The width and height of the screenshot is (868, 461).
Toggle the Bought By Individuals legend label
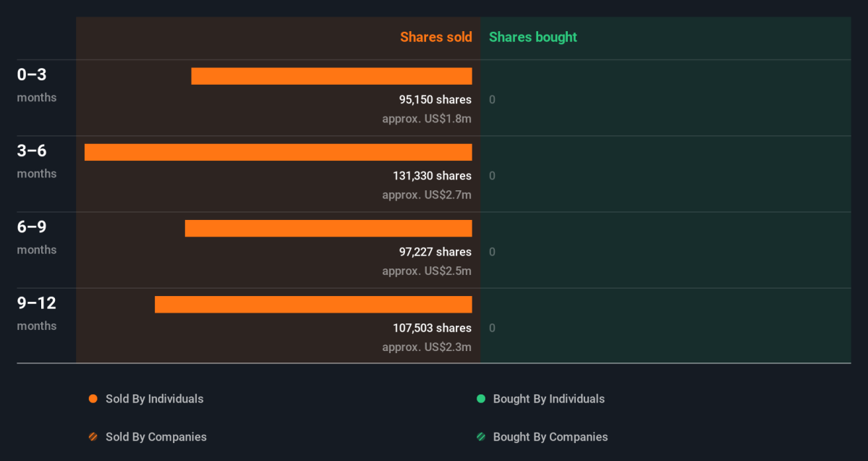(x=549, y=399)
